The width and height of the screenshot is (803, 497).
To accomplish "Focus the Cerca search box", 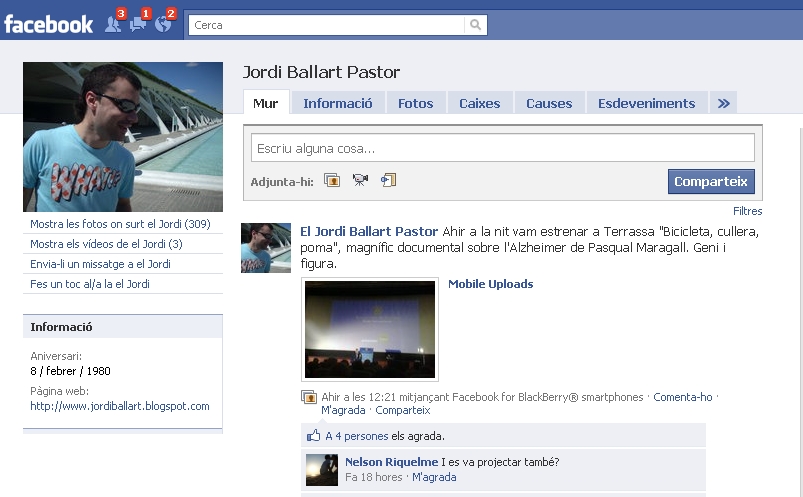I will click(x=327, y=25).
